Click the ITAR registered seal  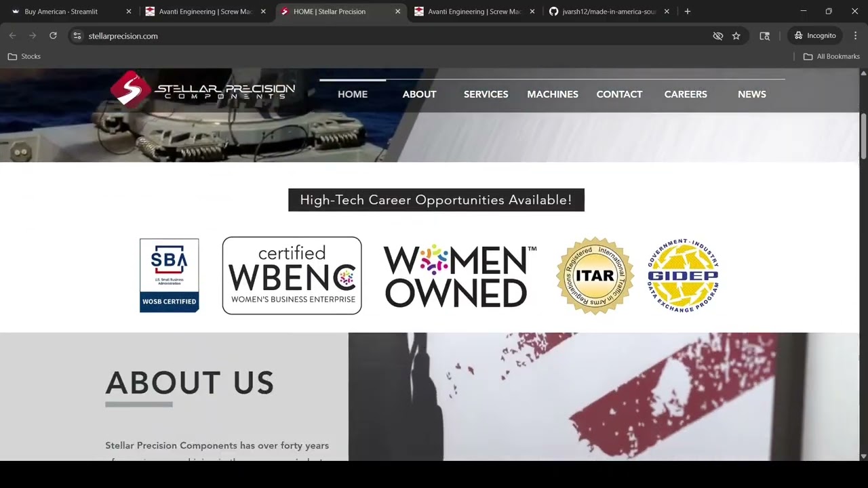[595, 275]
